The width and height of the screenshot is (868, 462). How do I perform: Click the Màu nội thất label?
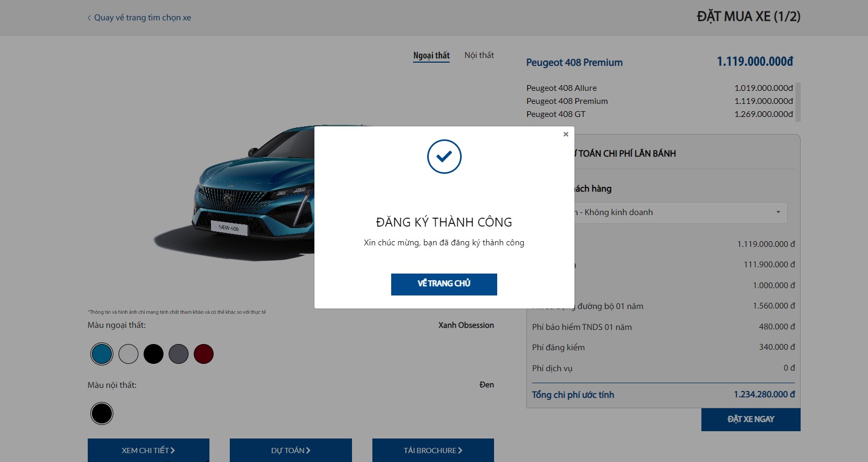[112, 385]
